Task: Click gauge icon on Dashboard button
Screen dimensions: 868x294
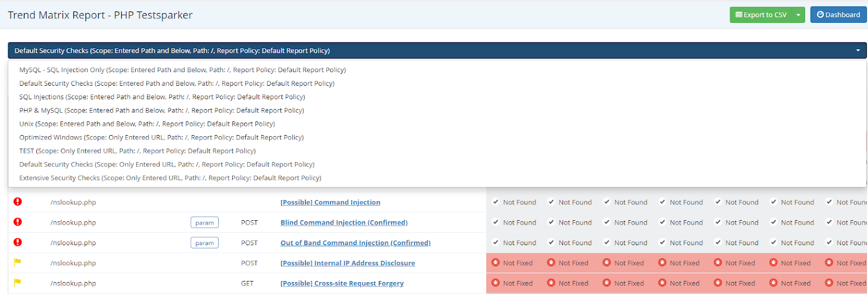Action: 820,15
